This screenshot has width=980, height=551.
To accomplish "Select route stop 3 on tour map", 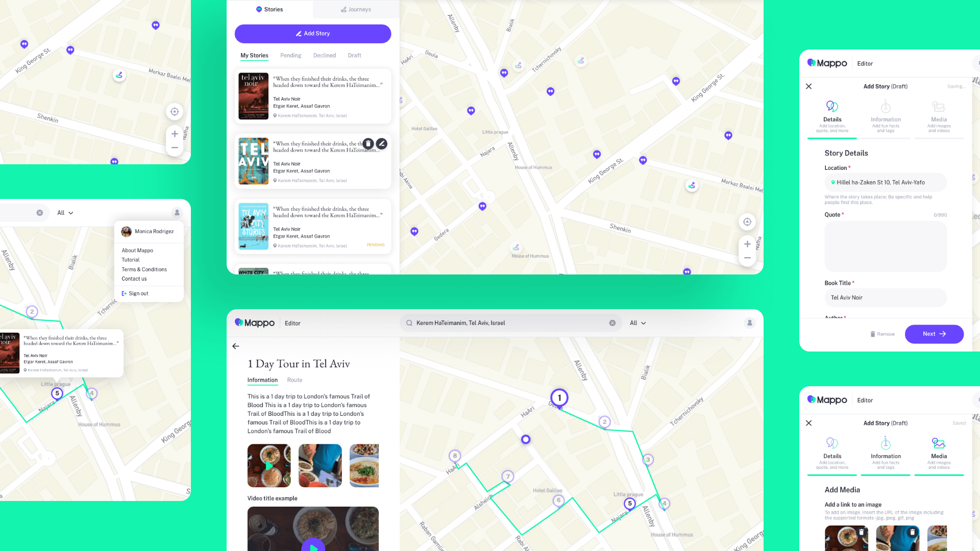I will 648,460.
